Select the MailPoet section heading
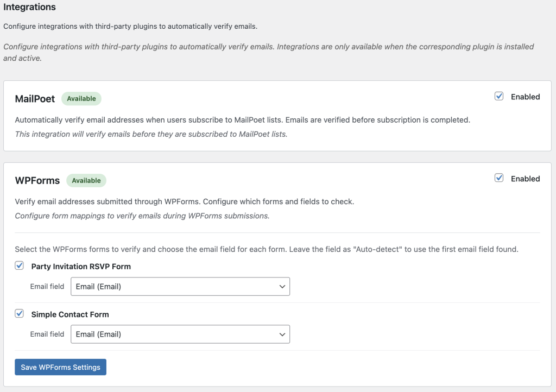The image size is (556, 392). pyautogui.click(x=35, y=99)
